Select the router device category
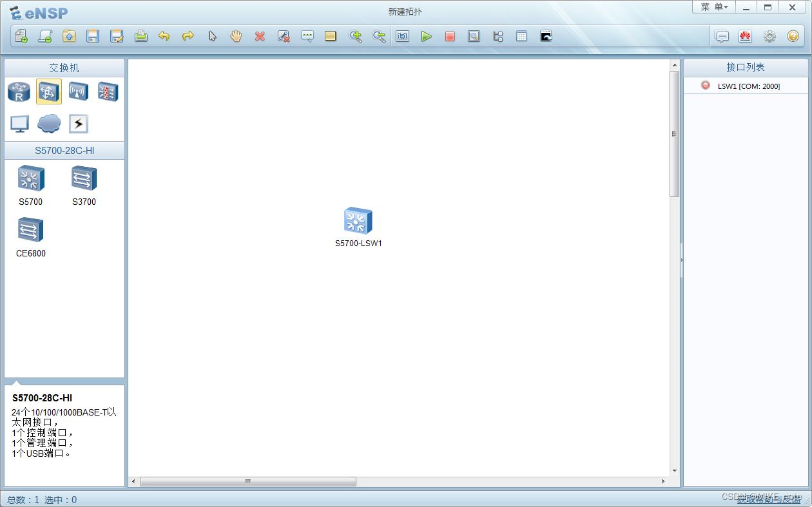812x507 pixels. pyautogui.click(x=19, y=91)
